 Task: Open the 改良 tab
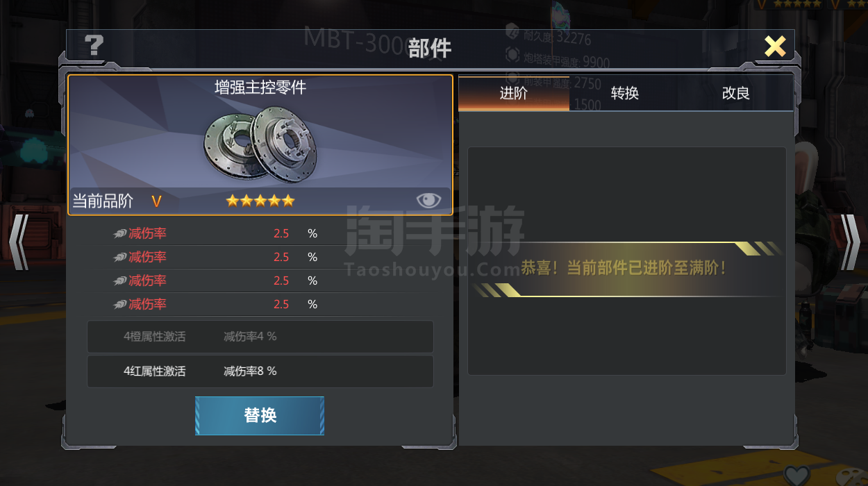click(736, 93)
